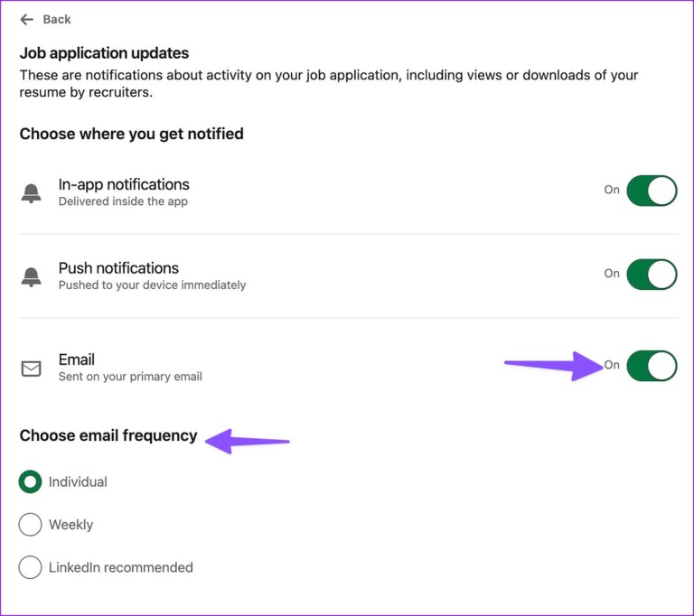The height and width of the screenshot is (616, 694).
Task: Select the LinkedIn recommended radio button
Action: point(31,567)
